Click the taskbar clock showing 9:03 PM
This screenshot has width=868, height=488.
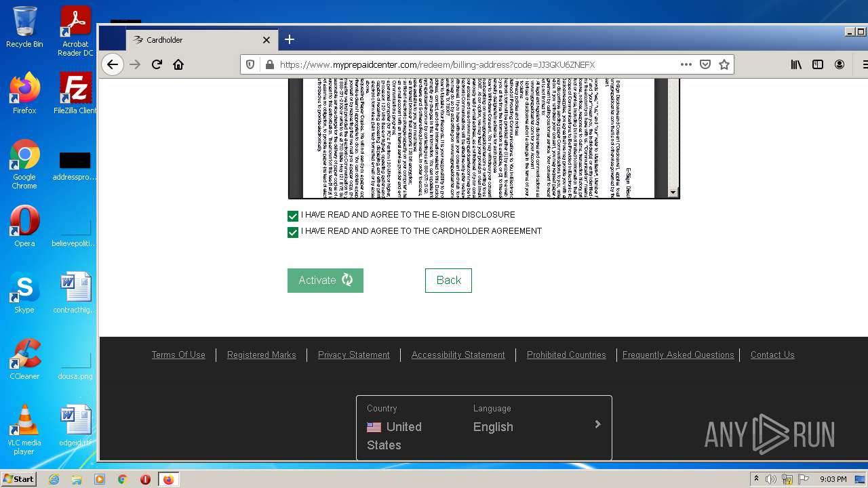pyautogui.click(x=833, y=479)
